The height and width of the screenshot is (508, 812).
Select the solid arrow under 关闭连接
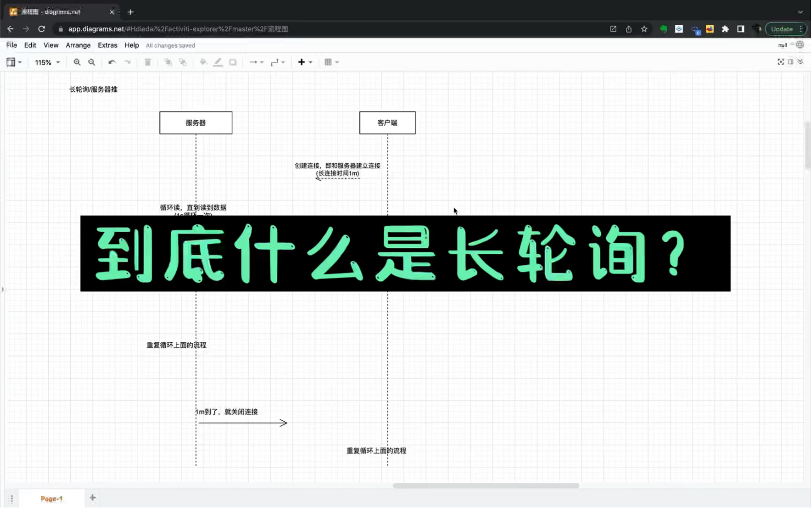pos(243,423)
